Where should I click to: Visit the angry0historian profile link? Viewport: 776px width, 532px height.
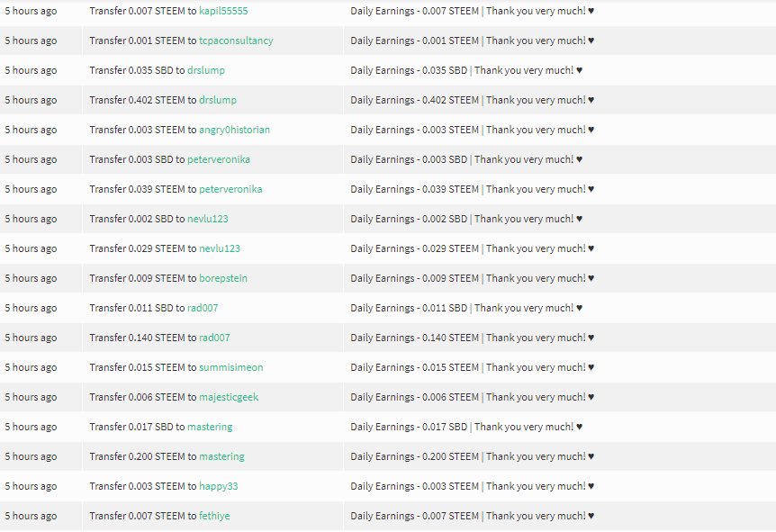(x=235, y=130)
